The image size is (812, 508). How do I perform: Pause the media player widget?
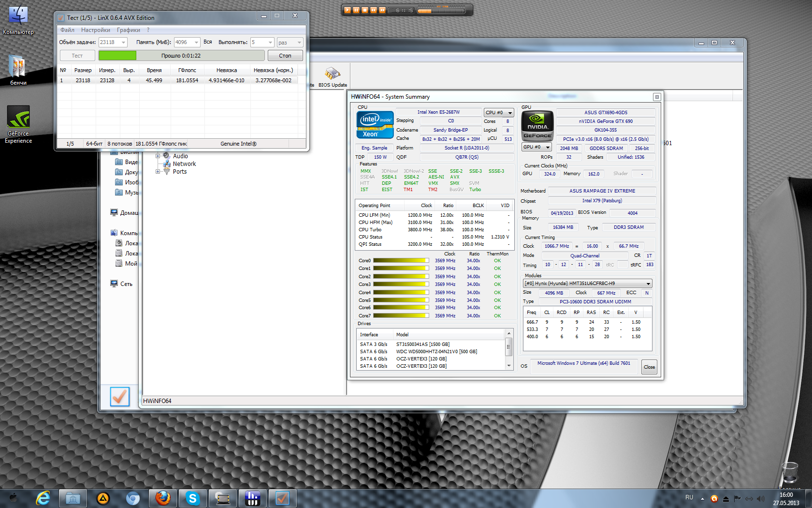(356, 10)
